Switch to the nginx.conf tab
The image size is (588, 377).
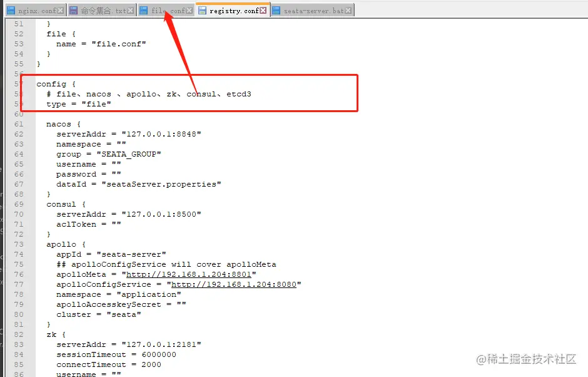36,11
